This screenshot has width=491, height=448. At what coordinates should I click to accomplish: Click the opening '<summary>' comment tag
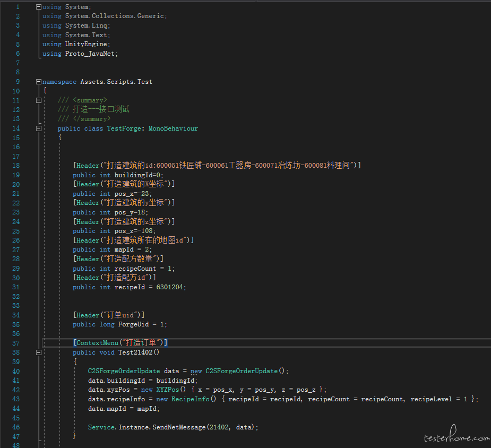90,100
